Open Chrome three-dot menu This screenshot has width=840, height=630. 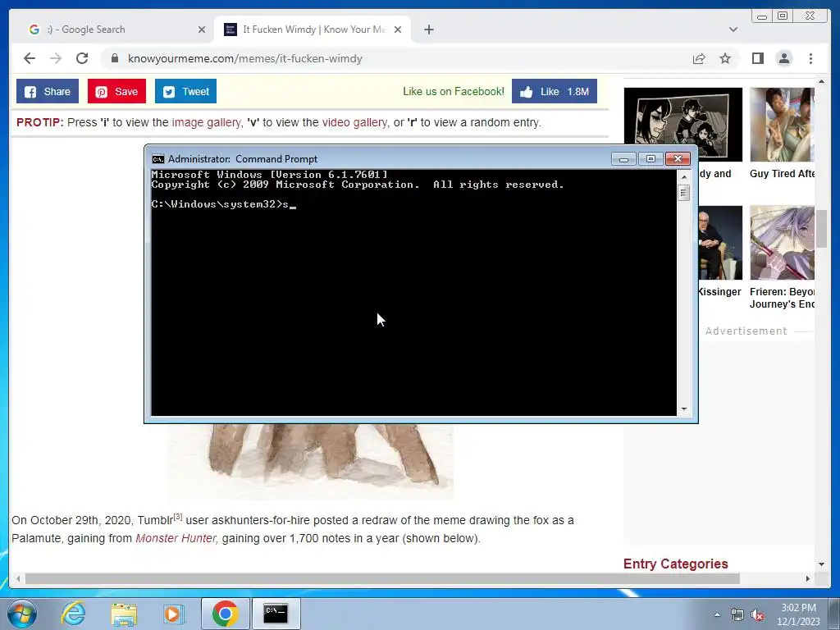point(810,58)
